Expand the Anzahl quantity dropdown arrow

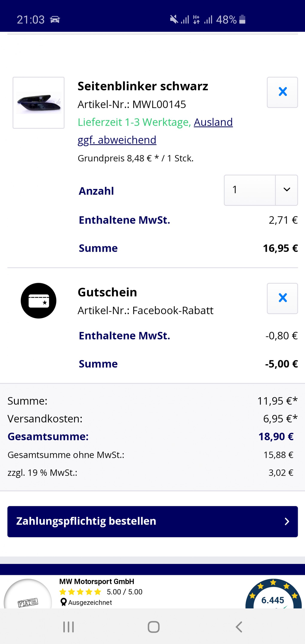287,190
